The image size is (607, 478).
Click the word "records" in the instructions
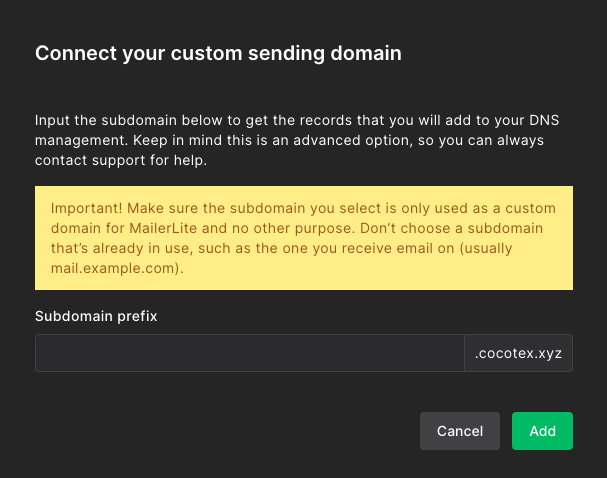pos(339,118)
